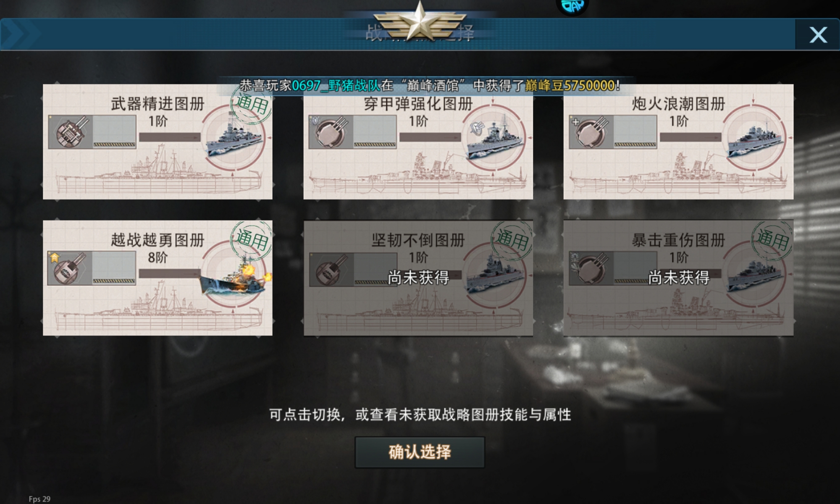The width and height of the screenshot is (840, 504).
Task: Confirm selection with 确认选择 button
Action: tap(420, 452)
